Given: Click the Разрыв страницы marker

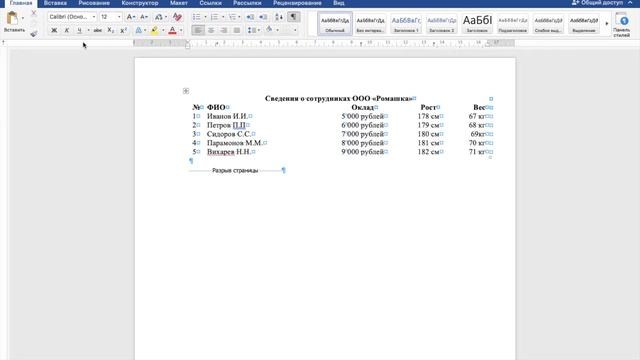Looking at the screenshot, I should [x=235, y=171].
